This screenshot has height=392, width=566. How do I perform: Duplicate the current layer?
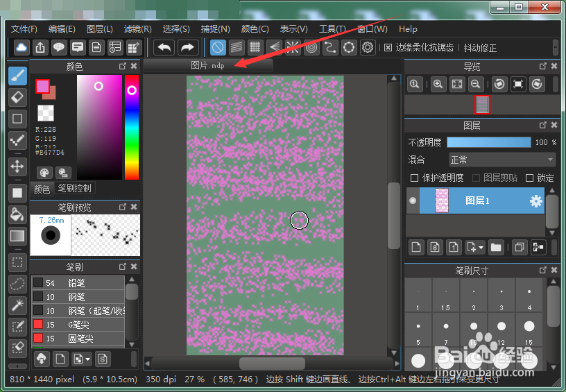click(x=520, y=247)
